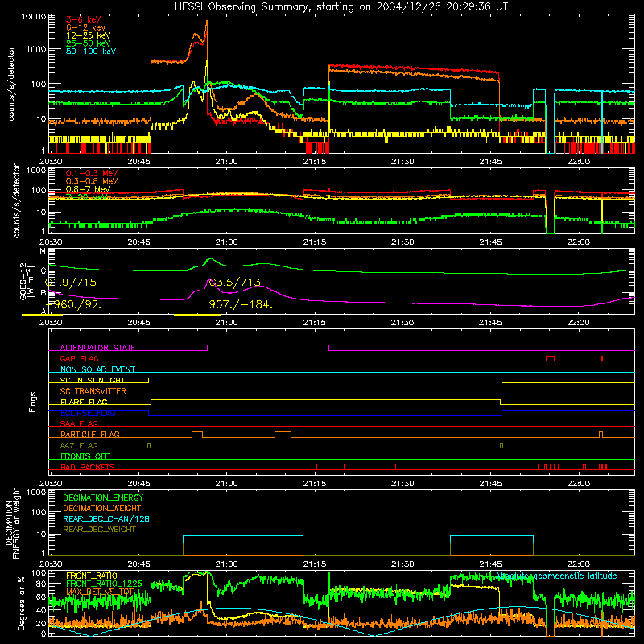Click the 12-25 keV legend entry
The width and height of the screenshot is (644, 644).
[x=89, y=35]
